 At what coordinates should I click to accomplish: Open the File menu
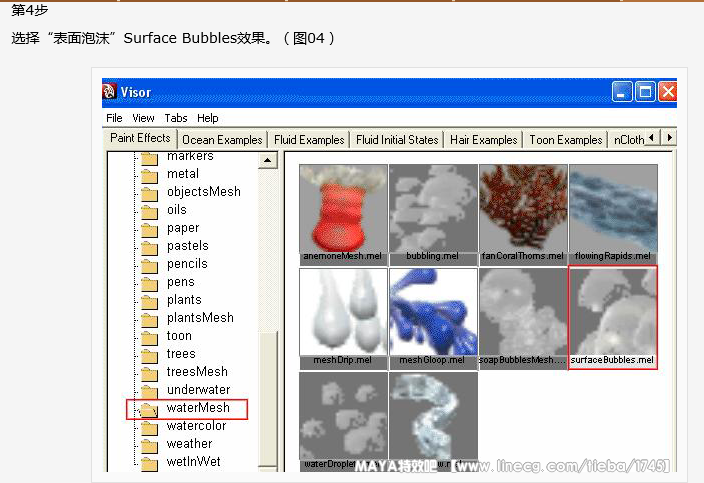(x=115, y=118)
